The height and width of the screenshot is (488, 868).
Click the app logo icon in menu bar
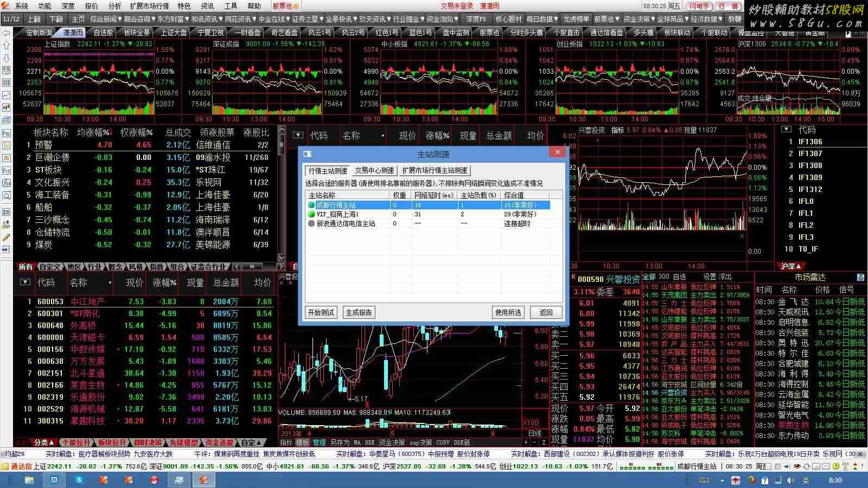[x=6, y=6]
